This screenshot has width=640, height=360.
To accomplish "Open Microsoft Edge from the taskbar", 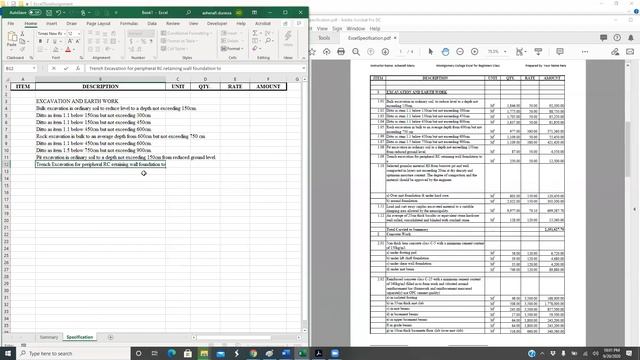I will click(171, 353).
